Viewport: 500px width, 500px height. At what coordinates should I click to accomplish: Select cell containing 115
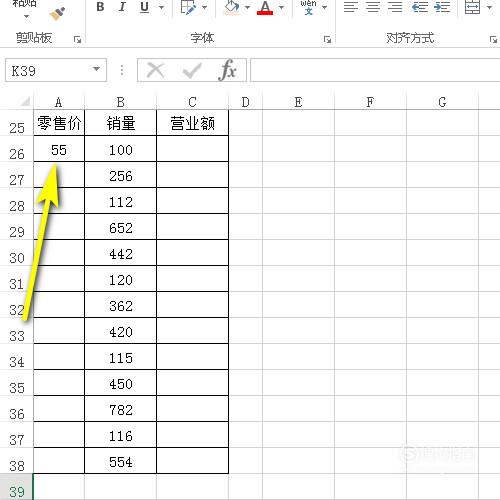(120, 357)
